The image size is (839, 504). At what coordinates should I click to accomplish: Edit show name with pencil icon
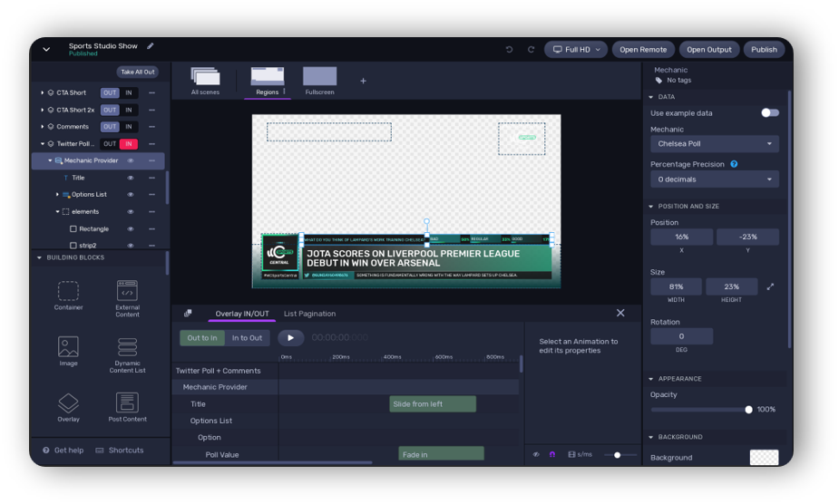(151, 46)
